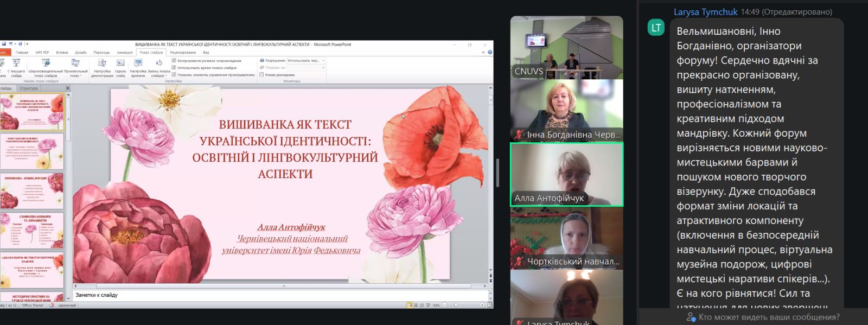Open the Анимация ribbon tab
The image size is (868, 325).
(125, 52)
